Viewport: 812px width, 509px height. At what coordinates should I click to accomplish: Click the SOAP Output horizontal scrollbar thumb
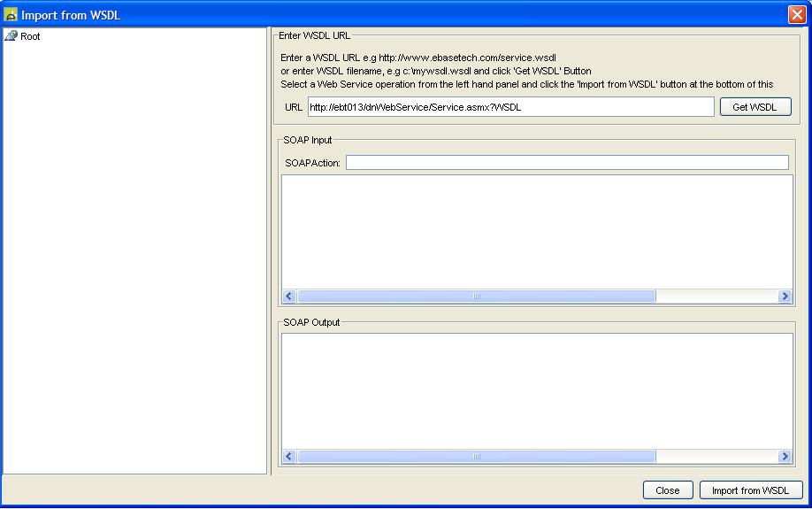pos(477,457)
